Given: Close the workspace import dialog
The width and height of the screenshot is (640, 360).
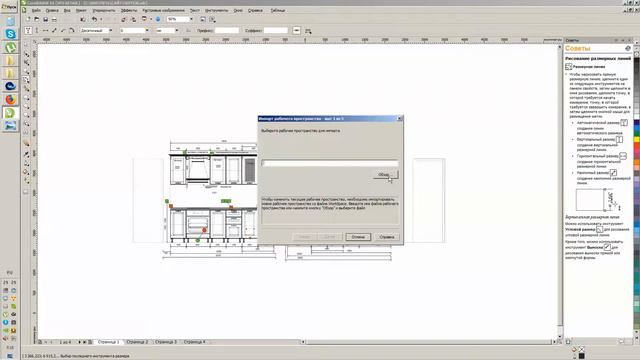Looking at the screenshot, I should point(400,118).
